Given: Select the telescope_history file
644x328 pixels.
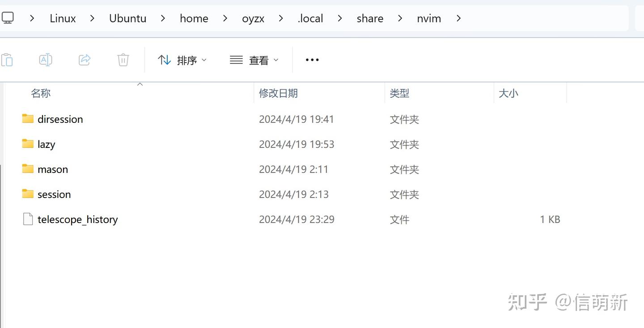Looking at the screenshot, I should [x=77, y=219].
